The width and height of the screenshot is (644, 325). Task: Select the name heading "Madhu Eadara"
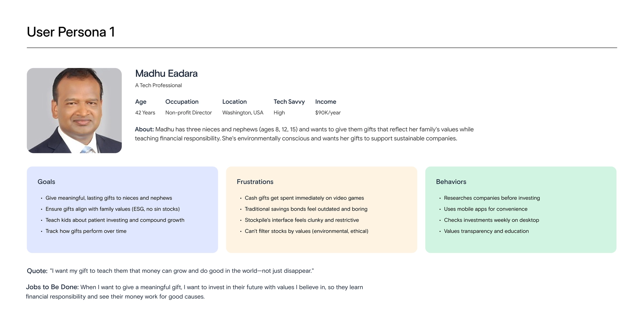tap(166, 73)
